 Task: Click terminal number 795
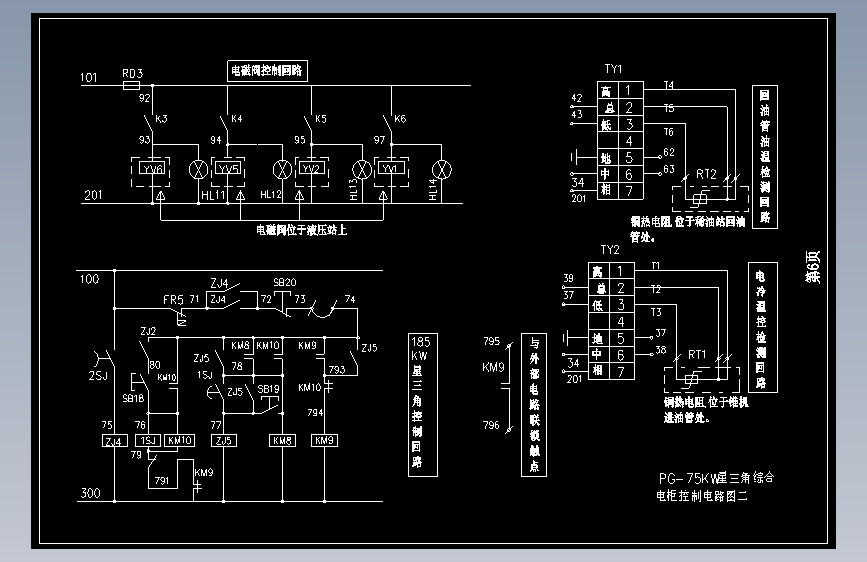(492, 341)
